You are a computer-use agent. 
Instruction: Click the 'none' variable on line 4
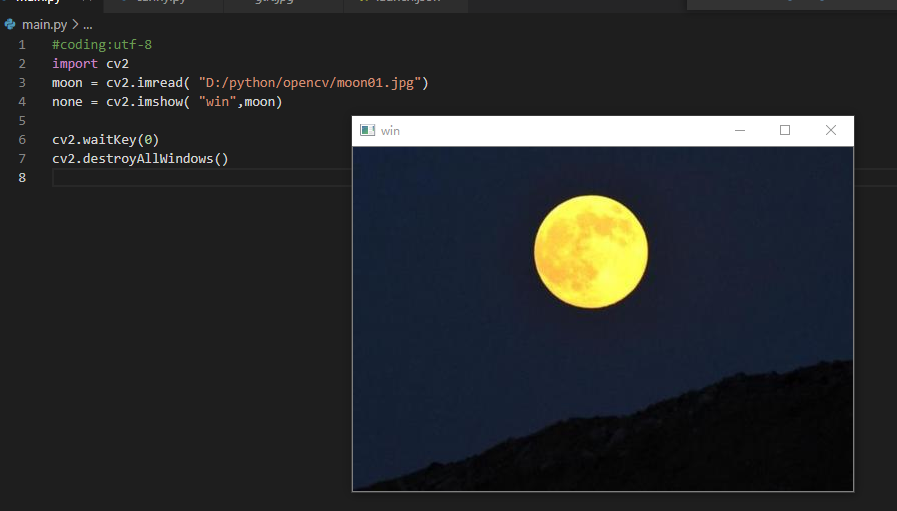pos(67,102)
